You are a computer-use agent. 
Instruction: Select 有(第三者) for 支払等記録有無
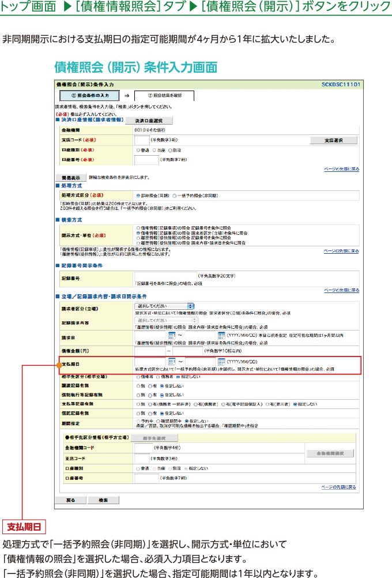[267, 404]
